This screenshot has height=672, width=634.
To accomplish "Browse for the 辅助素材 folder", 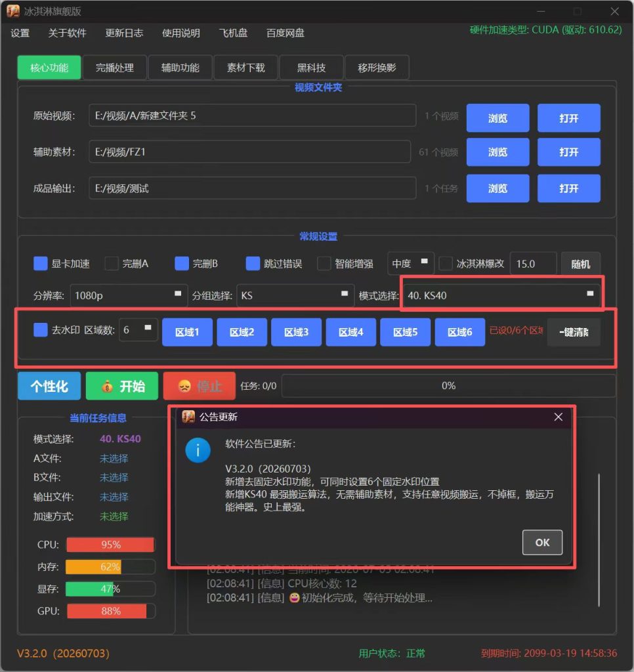I will 497,152.
